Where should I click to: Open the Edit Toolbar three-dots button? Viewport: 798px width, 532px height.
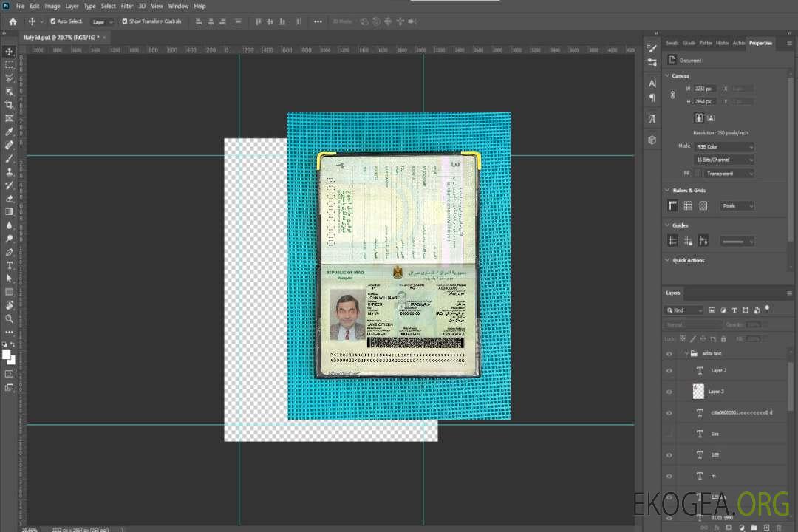click(9, 332)
